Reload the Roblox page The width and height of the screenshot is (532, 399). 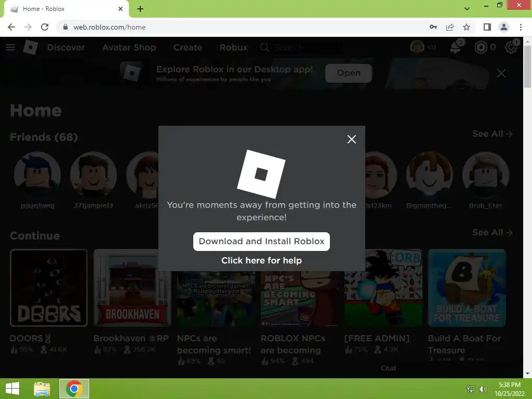click(x=45, y=27)
